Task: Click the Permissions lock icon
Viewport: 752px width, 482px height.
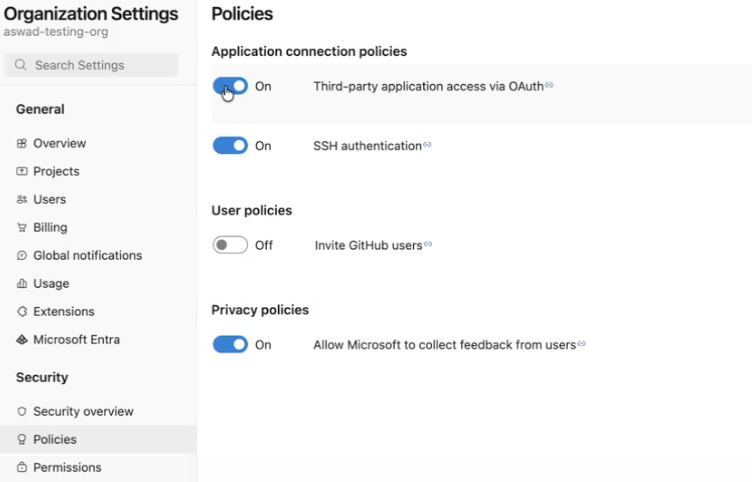Action: pos(22,467)
